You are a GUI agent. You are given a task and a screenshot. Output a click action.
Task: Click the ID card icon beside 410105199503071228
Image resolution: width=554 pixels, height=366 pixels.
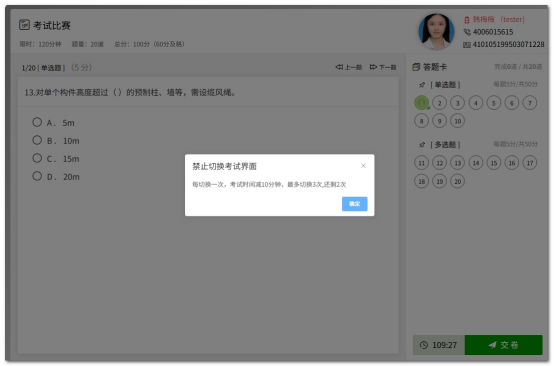(467, 45)
